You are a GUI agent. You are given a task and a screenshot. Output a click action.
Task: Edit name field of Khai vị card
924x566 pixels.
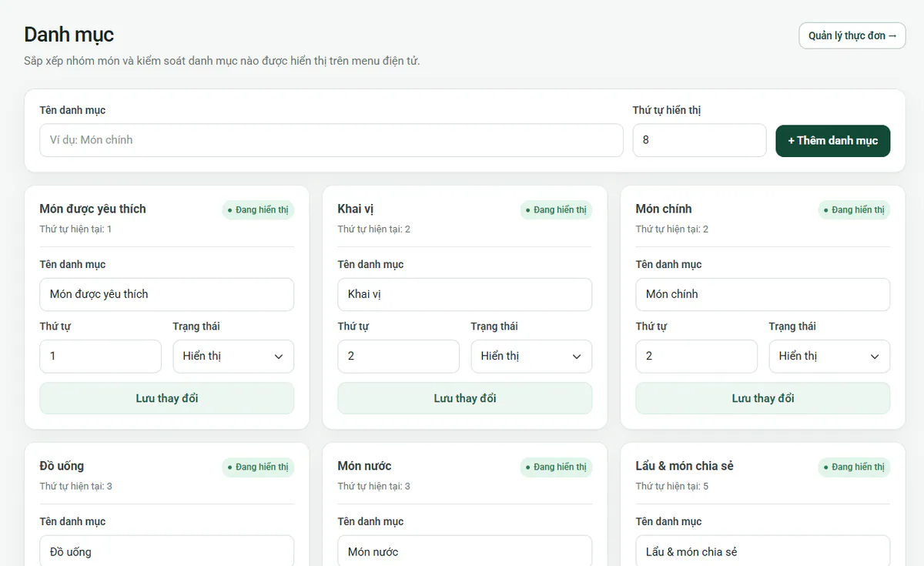[465, 294]
